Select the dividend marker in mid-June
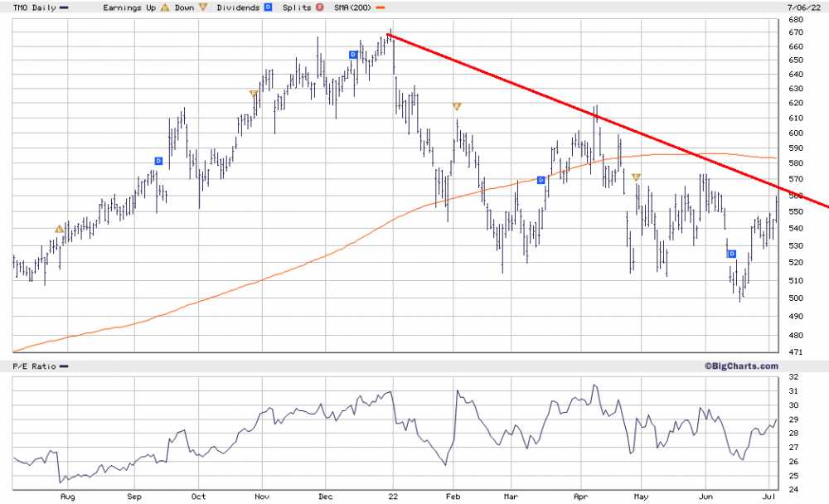Image resolution: width=829 pixels, height=504 pixels. point(732,254)
